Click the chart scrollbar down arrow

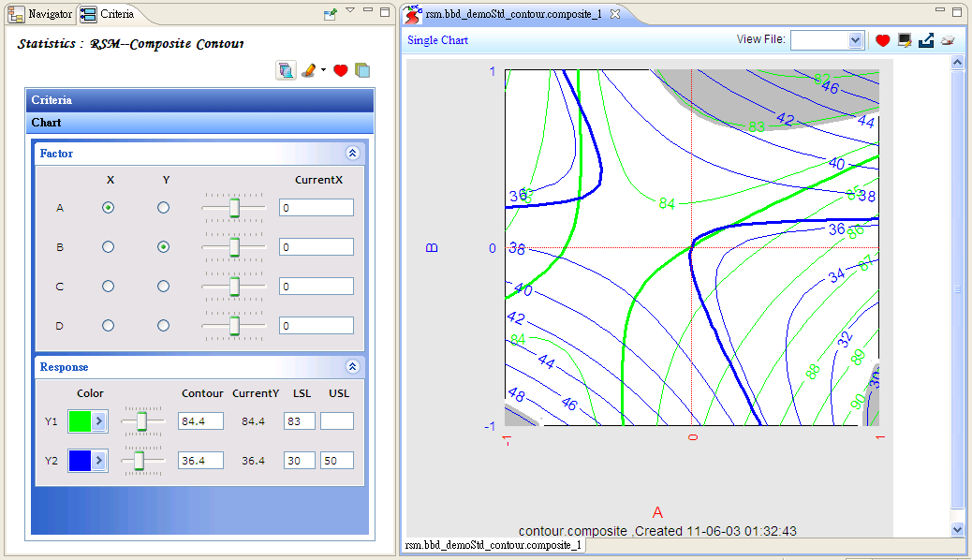point(958,530)
